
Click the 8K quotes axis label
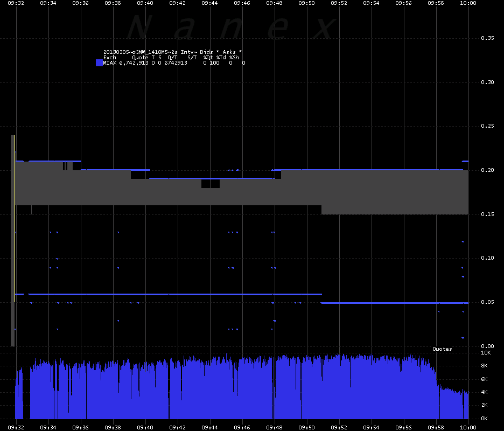[x=485, y=366]
